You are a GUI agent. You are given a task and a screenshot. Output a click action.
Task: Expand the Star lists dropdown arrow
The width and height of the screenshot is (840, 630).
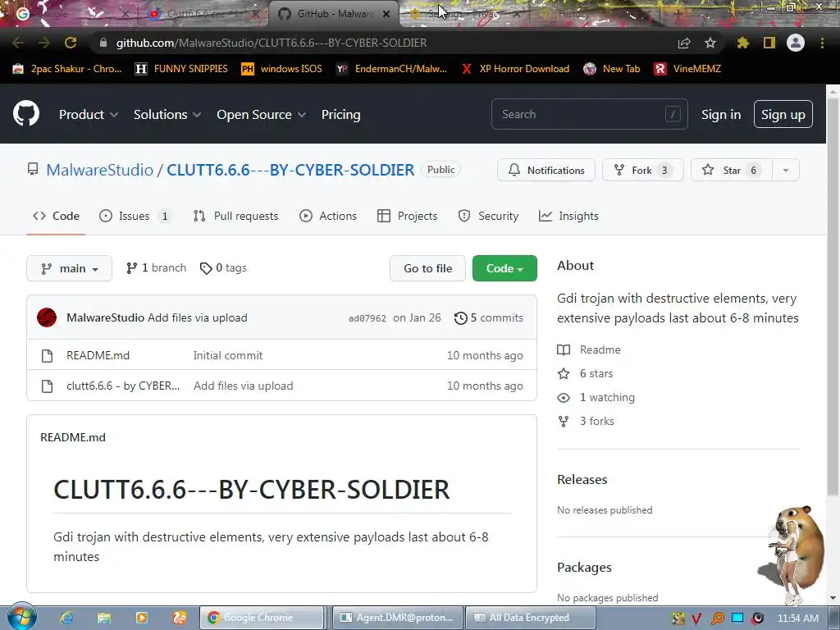pos(786,171)
